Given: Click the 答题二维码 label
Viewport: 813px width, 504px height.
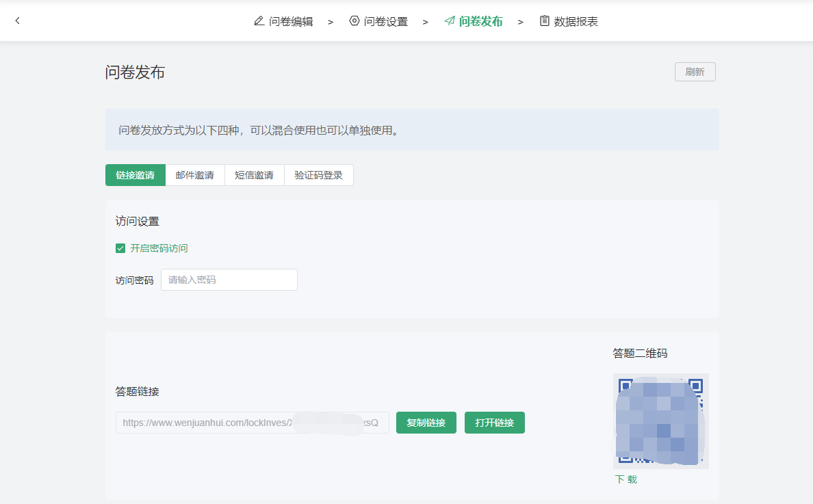Looking at the screenshot, I should 640,354.
